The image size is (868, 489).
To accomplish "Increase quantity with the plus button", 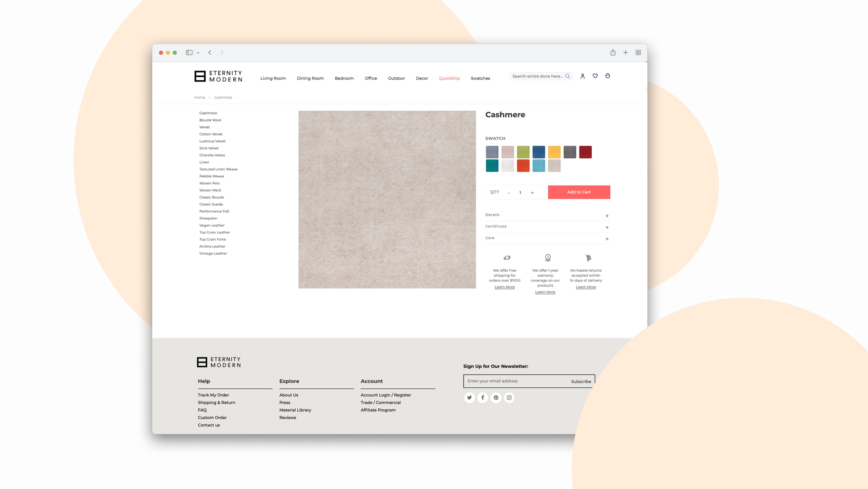I will 532,193.
